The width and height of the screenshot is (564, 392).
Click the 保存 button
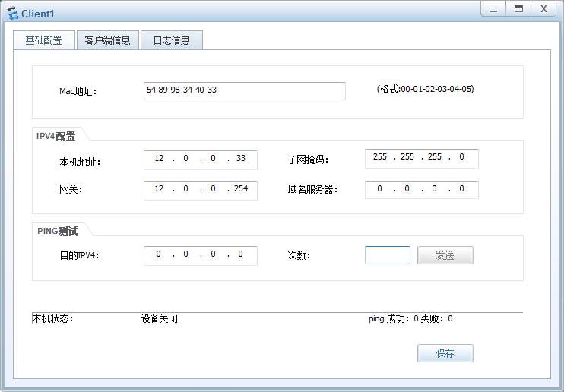(445, 353)
